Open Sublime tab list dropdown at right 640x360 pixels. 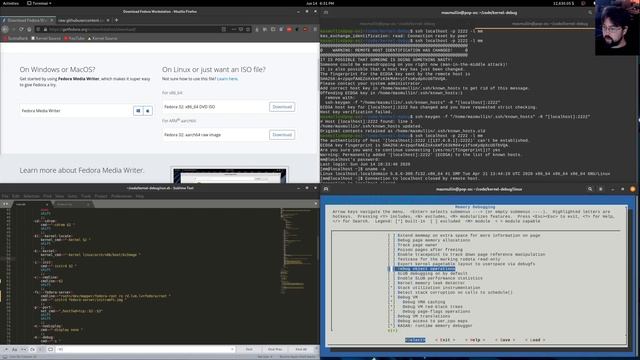316,204
